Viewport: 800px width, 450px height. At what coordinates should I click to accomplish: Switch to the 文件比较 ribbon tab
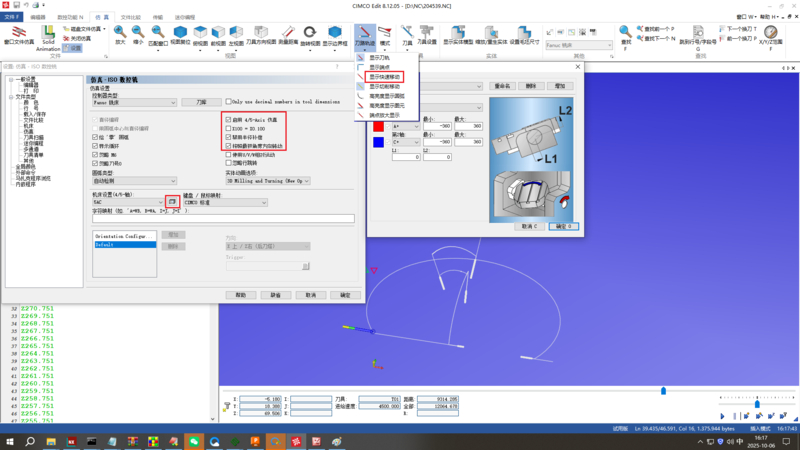[x=130, y=17]
